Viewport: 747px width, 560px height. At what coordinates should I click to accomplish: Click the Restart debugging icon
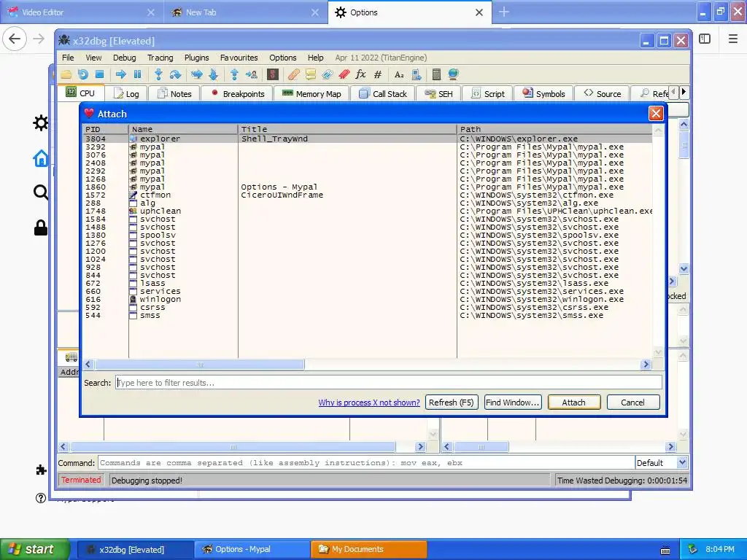(x=83, y=74)
